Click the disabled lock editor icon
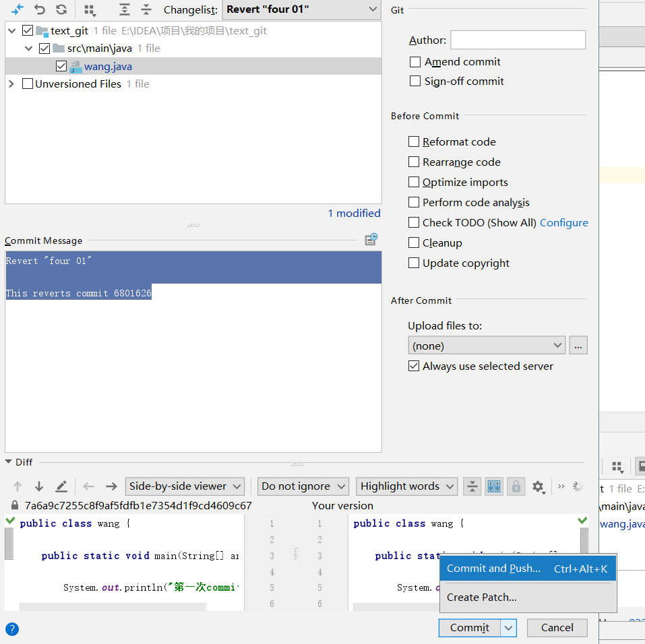Screen dimensions: 645x644 click(516, 486)
